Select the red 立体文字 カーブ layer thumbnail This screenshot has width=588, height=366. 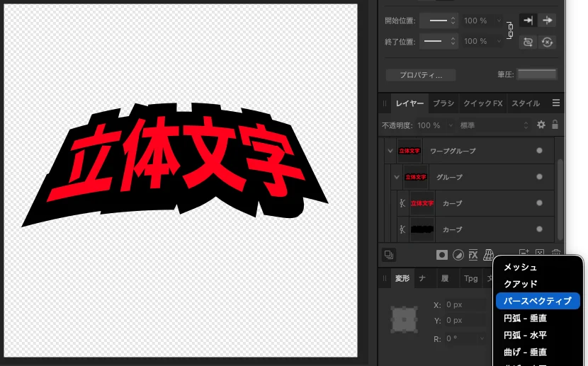click(x=422, y=203)
